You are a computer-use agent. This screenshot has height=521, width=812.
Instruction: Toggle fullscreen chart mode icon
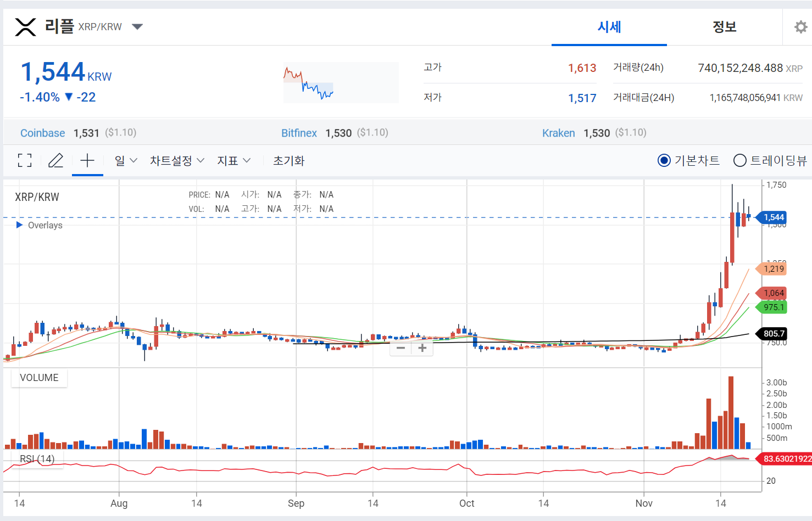click(25, 160)
